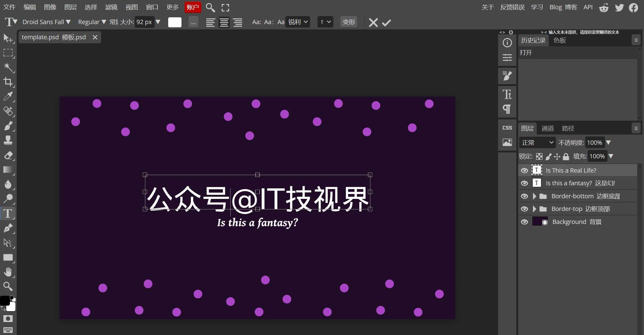This screenshot has width=644, height=335.
Task: Toggle visibility of Border-bottom folder
Action: pos(524,196)
